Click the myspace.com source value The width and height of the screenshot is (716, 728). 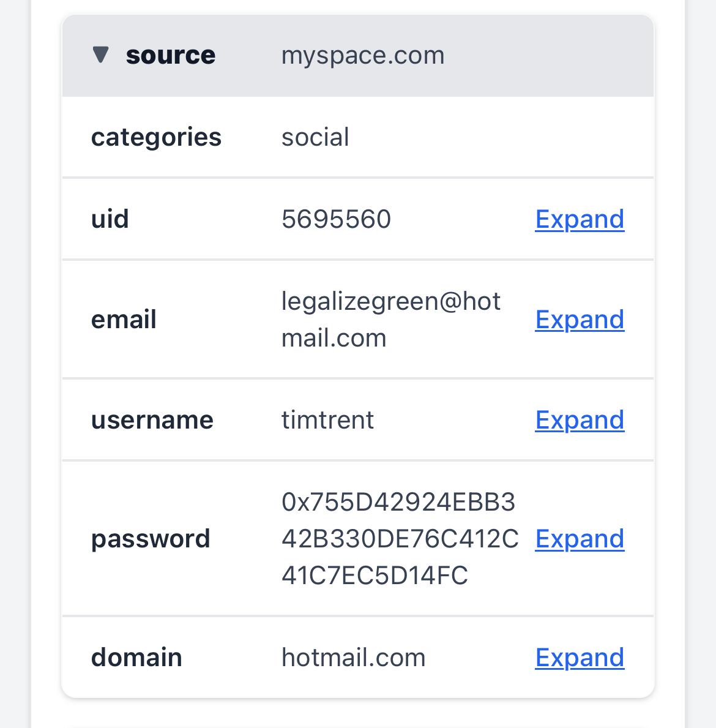[362, 55]
